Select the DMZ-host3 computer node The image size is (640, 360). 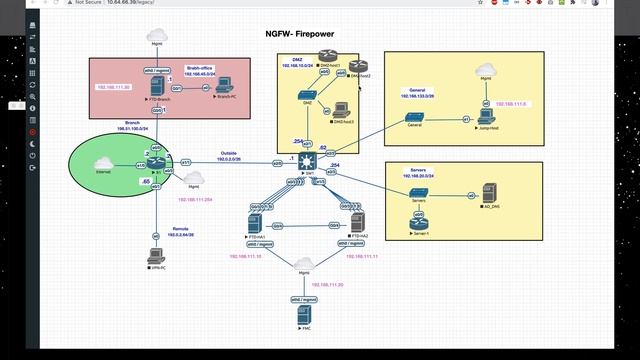pos(342,110)
